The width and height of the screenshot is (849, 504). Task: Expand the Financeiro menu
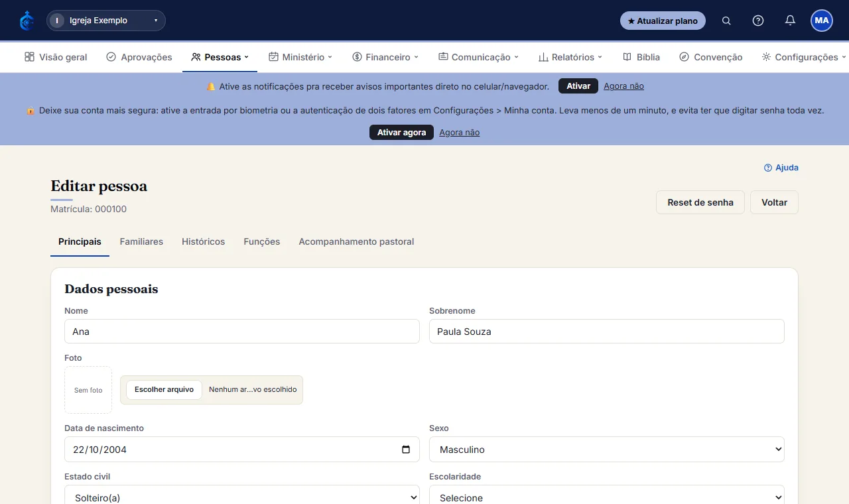[385, 57]
